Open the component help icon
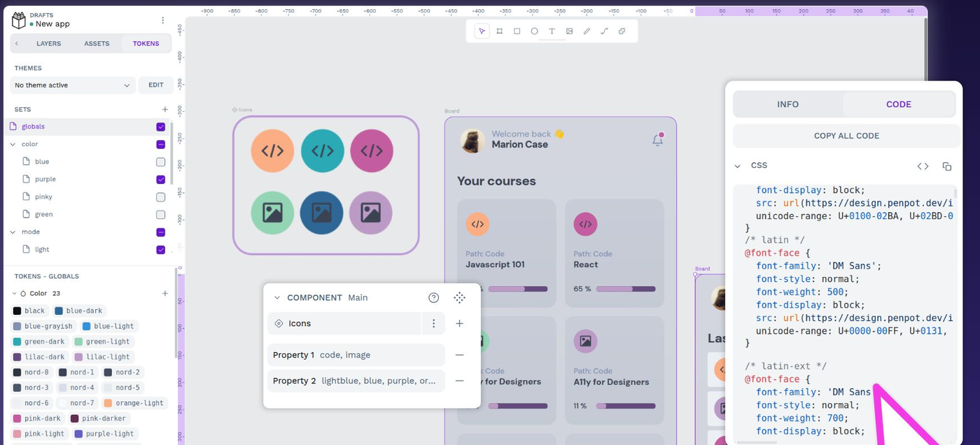This screenshot has width=980, height=445. click(434, 297)
